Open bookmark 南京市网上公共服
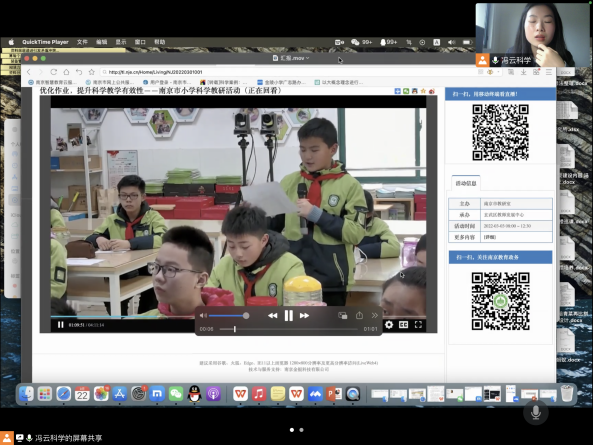 (x=110, y=82)
